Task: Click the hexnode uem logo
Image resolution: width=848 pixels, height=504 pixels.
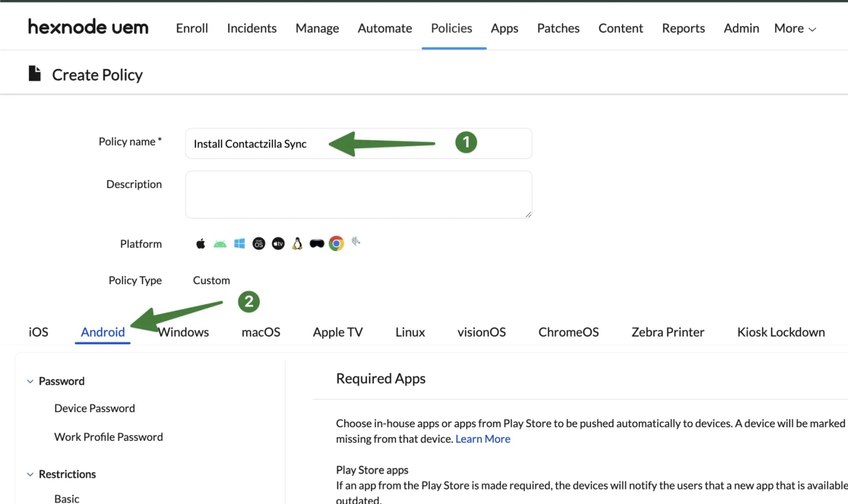Action: tap(89, 27)
